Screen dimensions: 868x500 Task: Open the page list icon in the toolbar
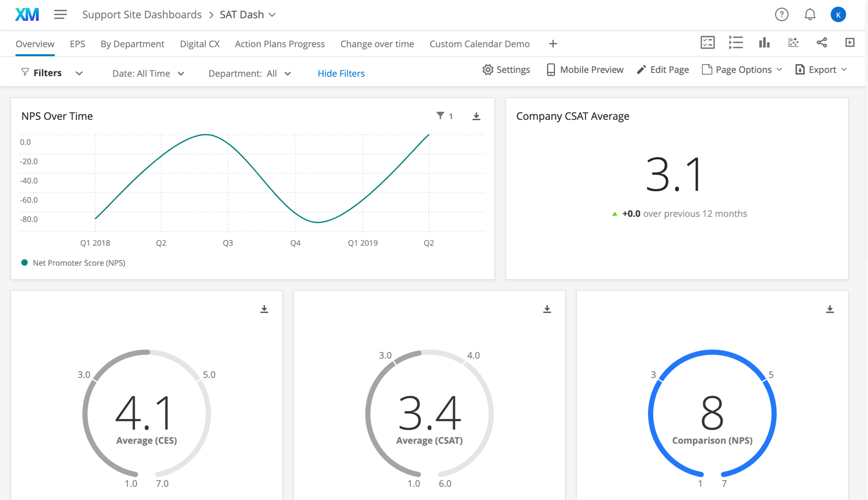click(736, 43)
